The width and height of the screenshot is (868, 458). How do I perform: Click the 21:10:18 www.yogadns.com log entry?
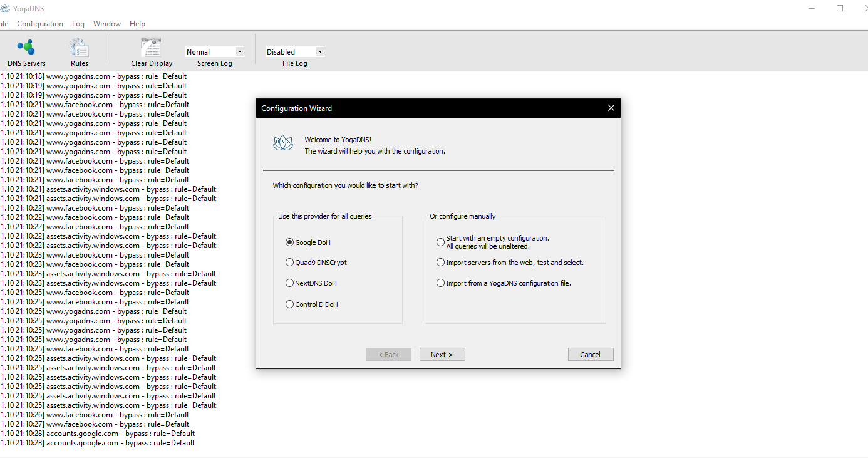[x=93, y=76]
